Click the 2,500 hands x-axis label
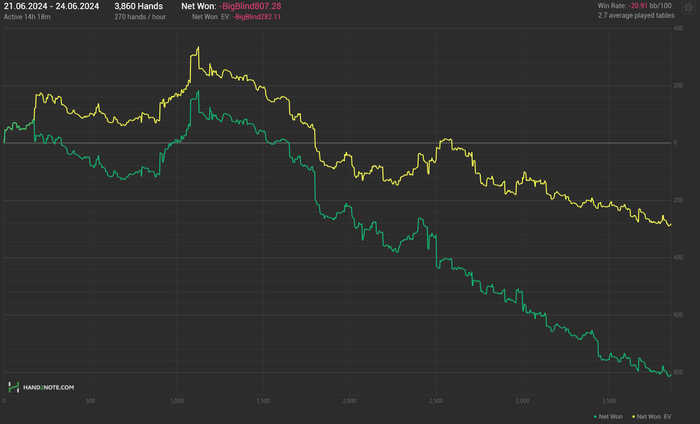 point(436,401)
